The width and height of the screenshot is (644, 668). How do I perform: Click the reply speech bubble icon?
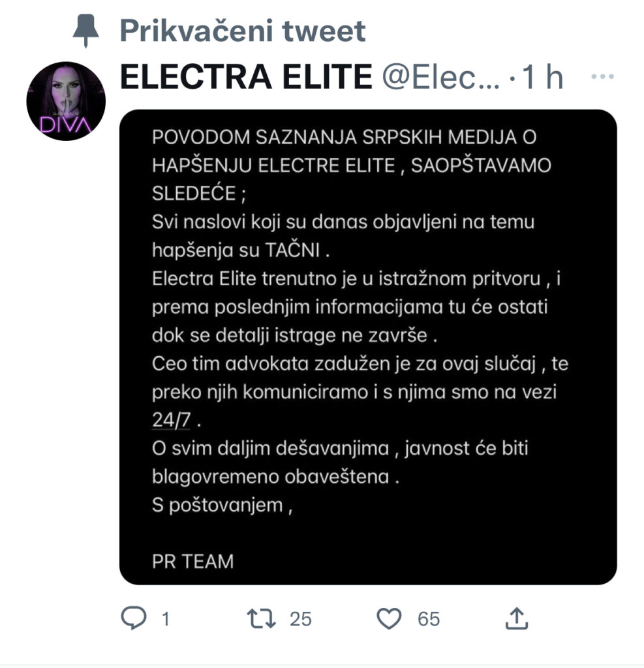click(x=133, y=618)
